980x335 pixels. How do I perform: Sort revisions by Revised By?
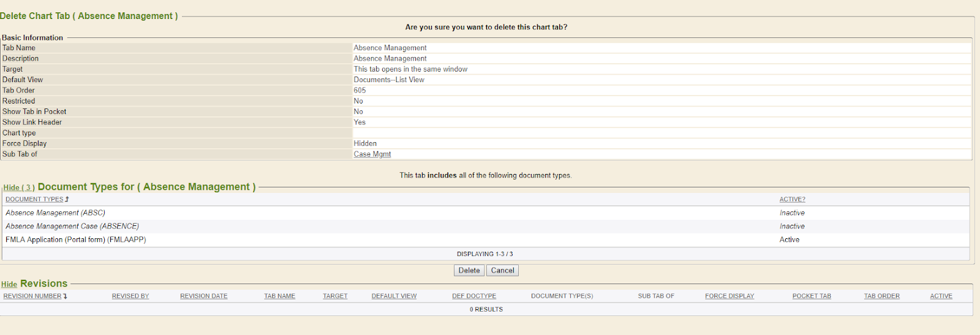(x=130, y=296)
